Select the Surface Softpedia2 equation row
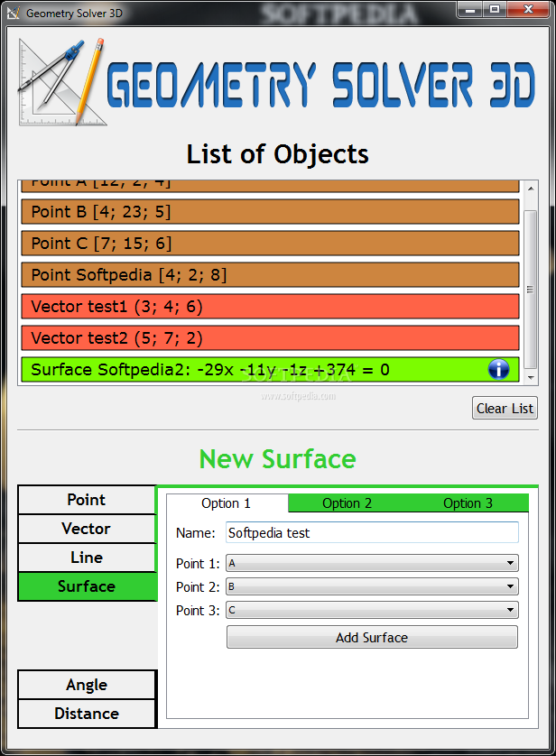The width and height of the screenshot is (556, 756). click(x=270, y=370)
